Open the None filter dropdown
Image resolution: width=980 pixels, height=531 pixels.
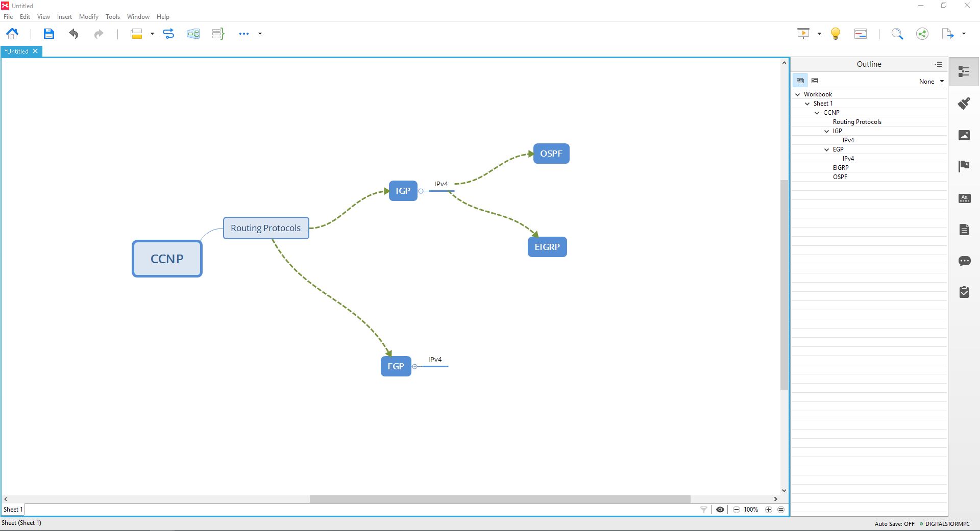coord(932,82)
